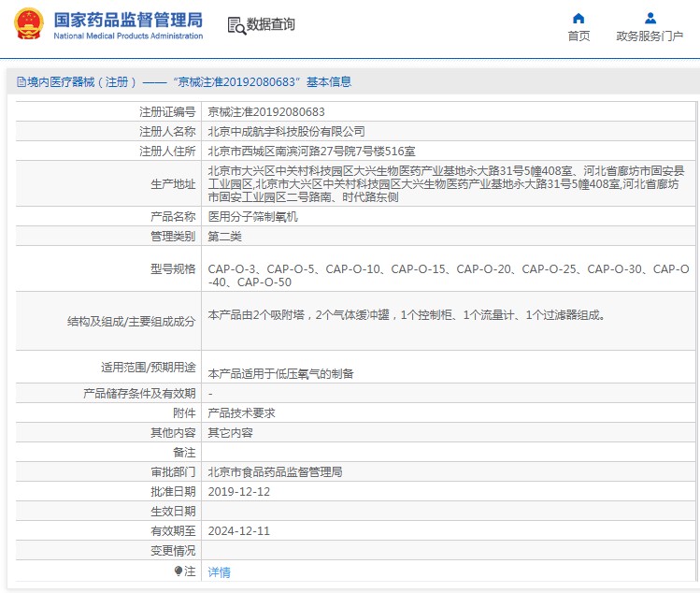
Task: Click 产品储存条件及有效期 label
Action: pyautogui.click(x=139, y=393)
